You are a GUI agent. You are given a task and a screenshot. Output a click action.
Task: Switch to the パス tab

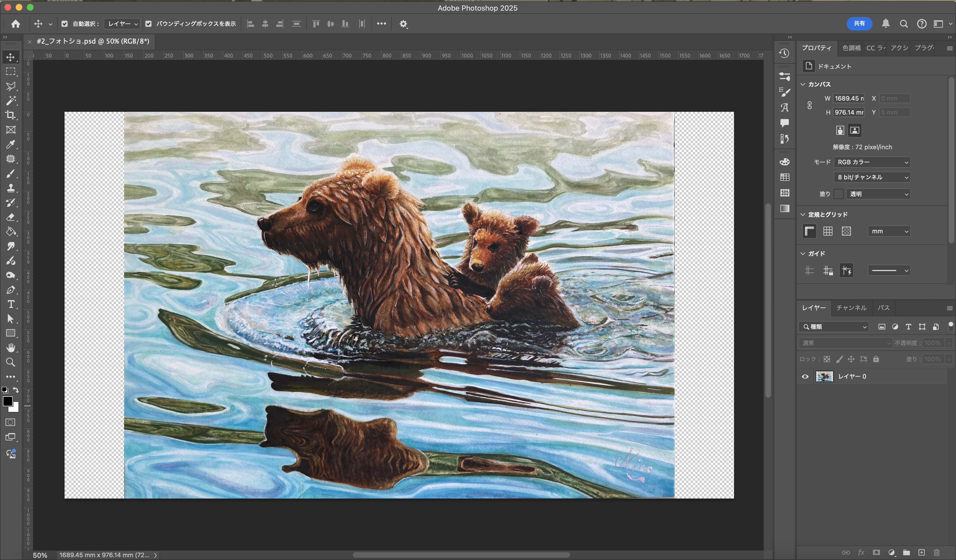click(883, 308)
